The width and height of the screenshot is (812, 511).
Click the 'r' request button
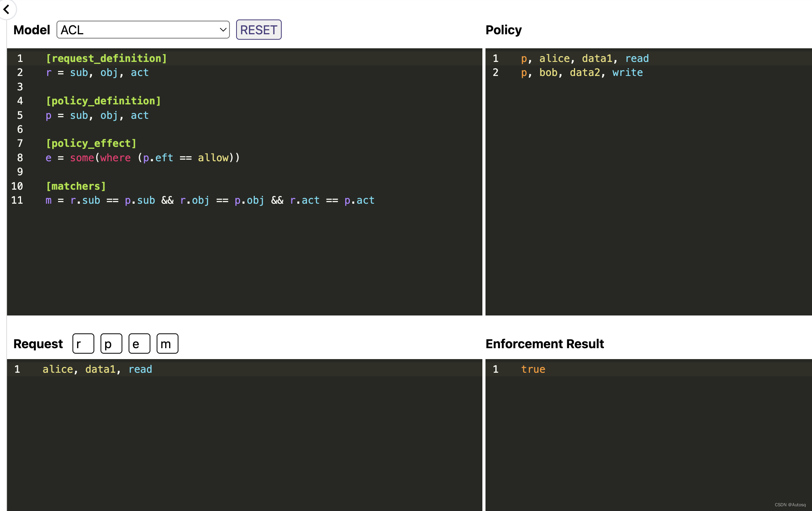(x=83, y=344)
